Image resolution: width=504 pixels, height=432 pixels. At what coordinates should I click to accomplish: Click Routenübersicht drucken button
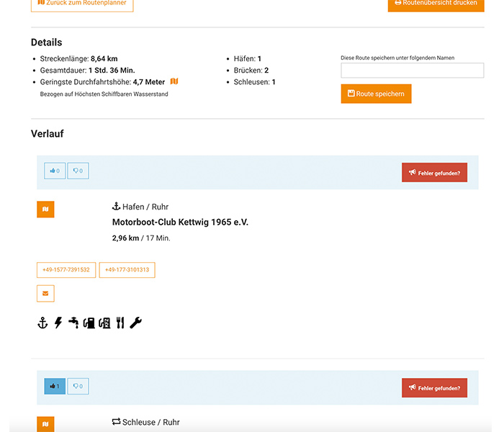(x=436, y=4)
